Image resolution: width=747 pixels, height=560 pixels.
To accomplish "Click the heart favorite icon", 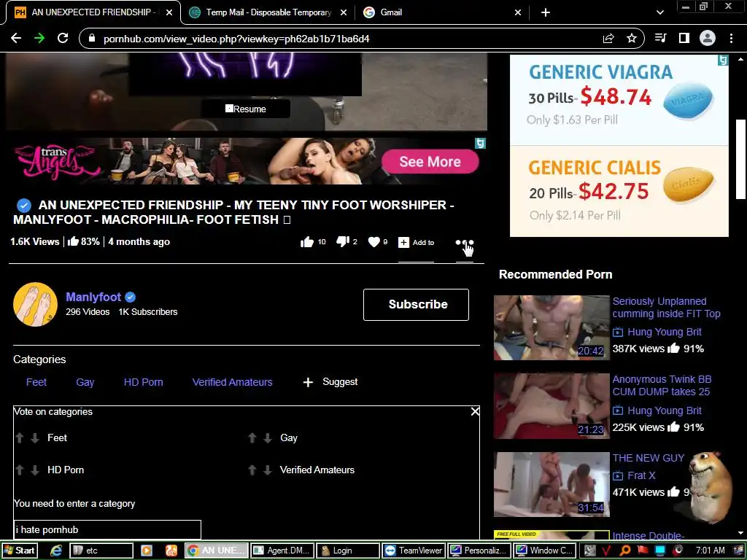I will click(374, 242).
